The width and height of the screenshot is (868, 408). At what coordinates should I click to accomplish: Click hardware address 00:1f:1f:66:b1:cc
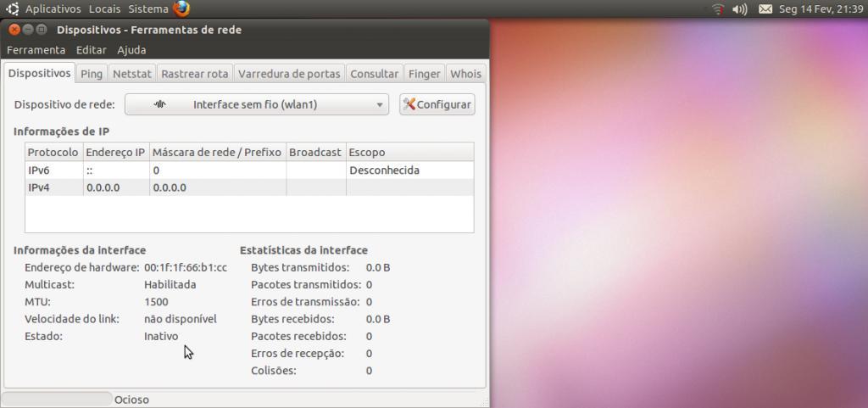click(x=186, y=268)
